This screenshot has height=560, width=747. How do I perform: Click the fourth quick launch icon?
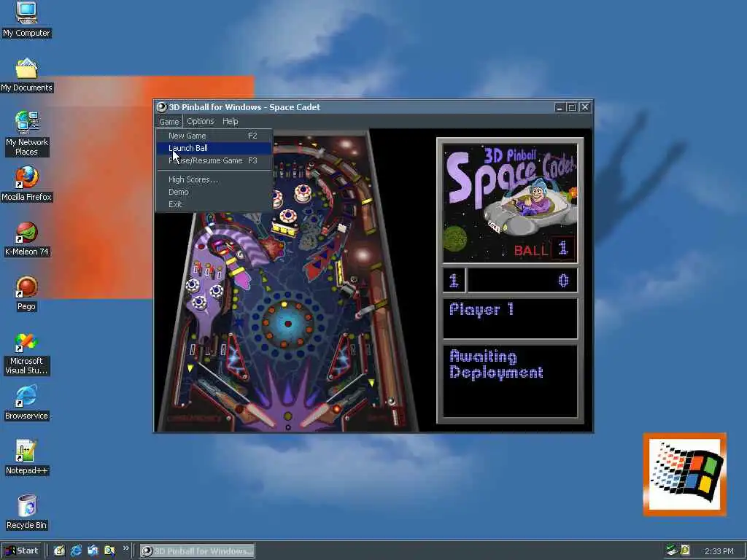pos(109,551)
